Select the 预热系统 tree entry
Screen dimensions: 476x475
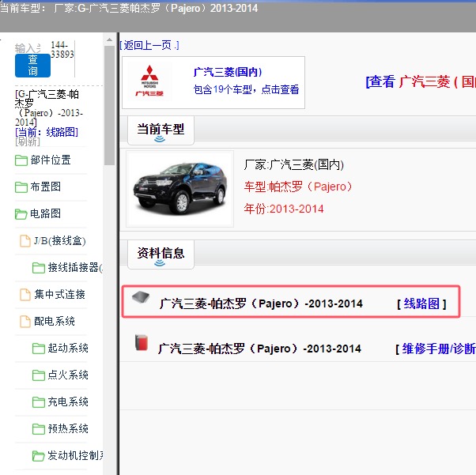[x=68, y=428]
